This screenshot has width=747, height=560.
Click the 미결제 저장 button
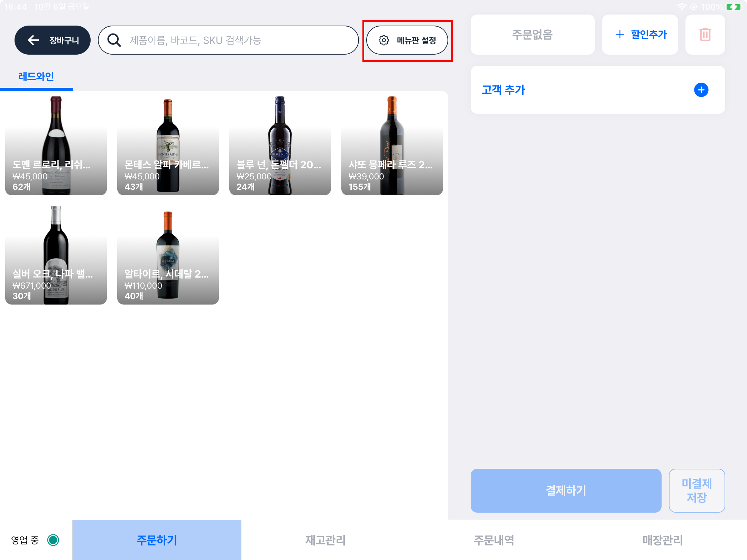(697, 491)
